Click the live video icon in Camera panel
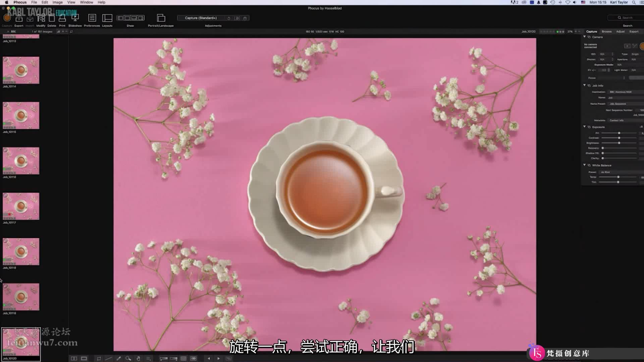 [x=627, y=46]
